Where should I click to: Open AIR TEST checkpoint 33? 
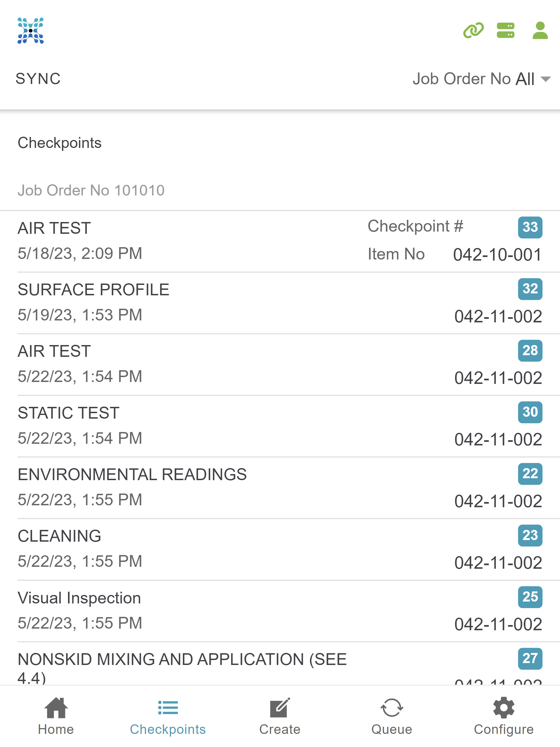(x=280, y=241)
